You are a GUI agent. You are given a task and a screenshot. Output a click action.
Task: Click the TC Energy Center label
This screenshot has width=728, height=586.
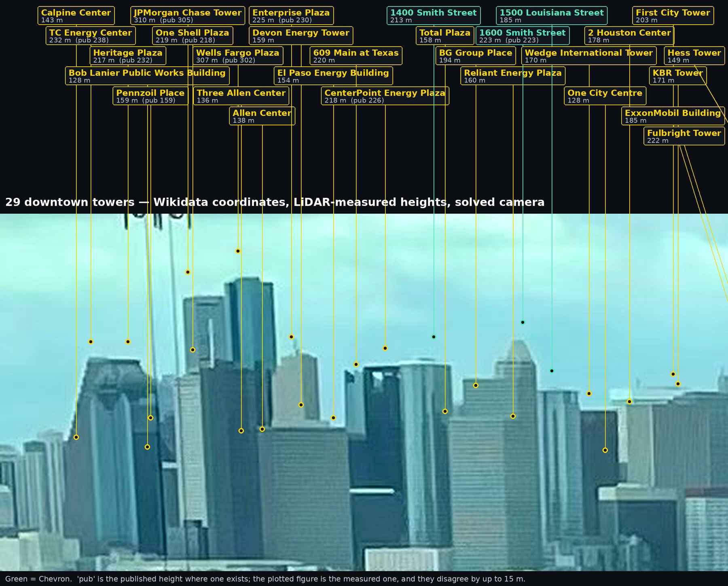91,36
